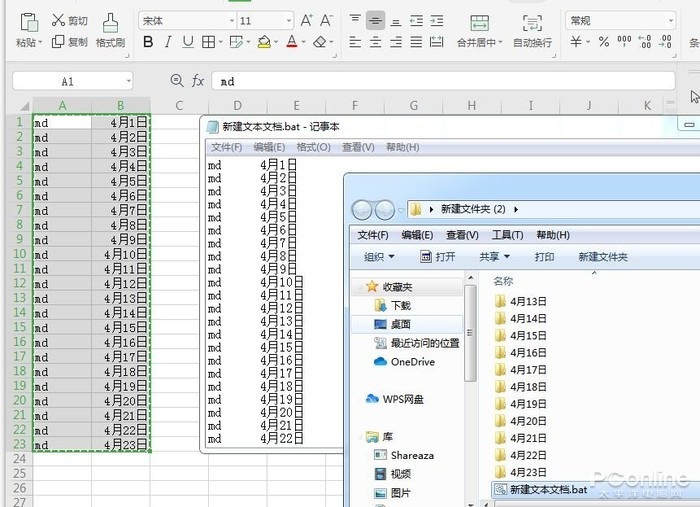Click Explorer 打开 button
The width and height of the screenshot is (700, 507).
click(x=438, y=257)
